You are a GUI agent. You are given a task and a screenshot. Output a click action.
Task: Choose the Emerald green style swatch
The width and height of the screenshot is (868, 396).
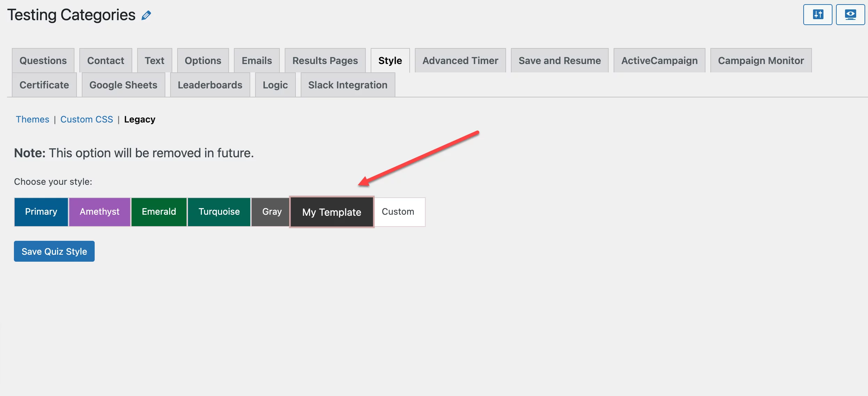tap(159, 212)
